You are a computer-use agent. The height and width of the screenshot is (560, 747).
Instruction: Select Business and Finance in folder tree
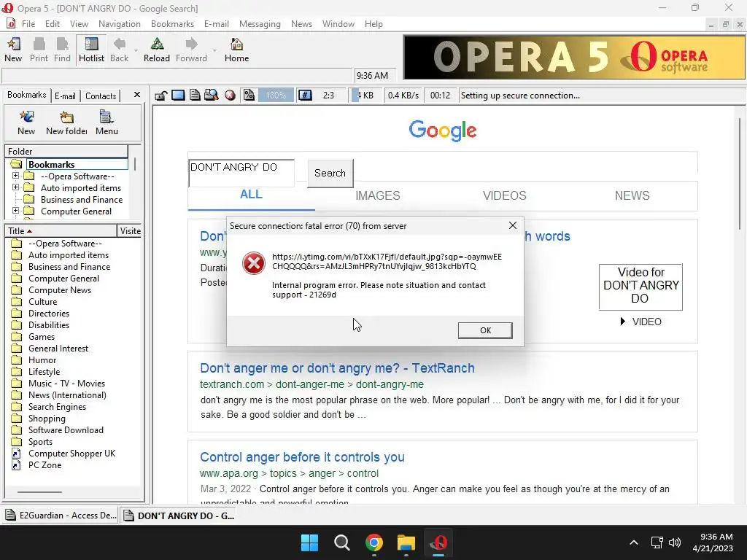pos(82,200)
